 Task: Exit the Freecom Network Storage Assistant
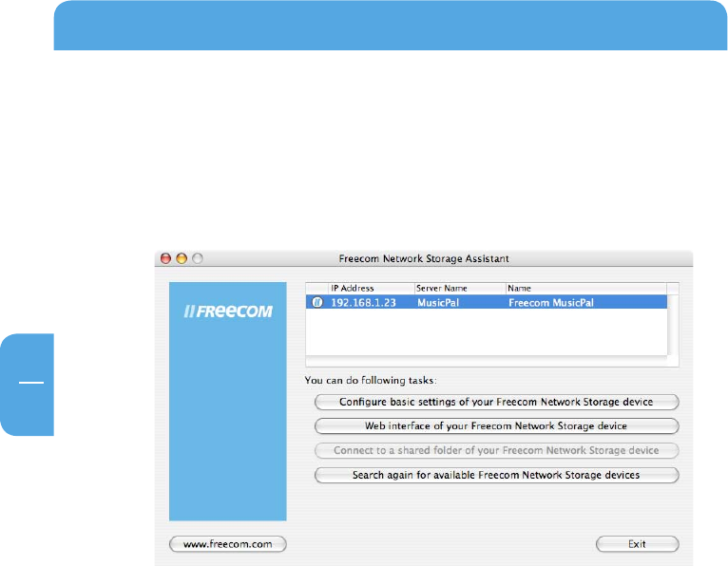[637, 544]
